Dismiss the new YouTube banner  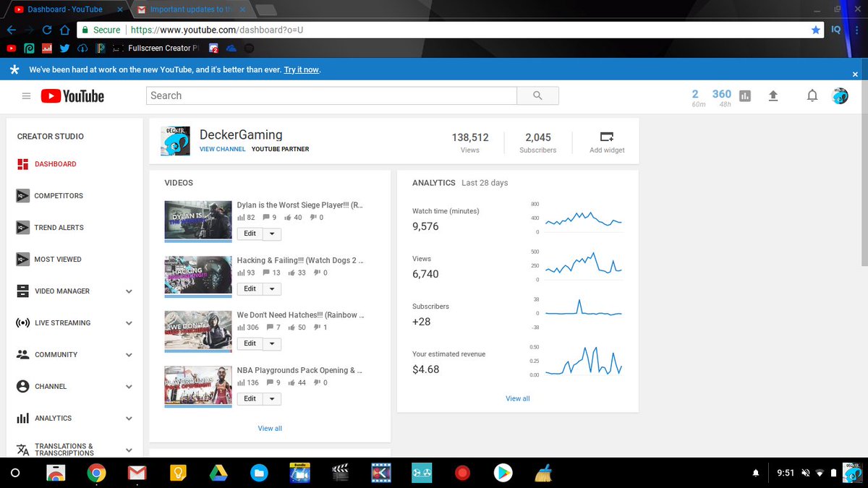tap(855, 74)
